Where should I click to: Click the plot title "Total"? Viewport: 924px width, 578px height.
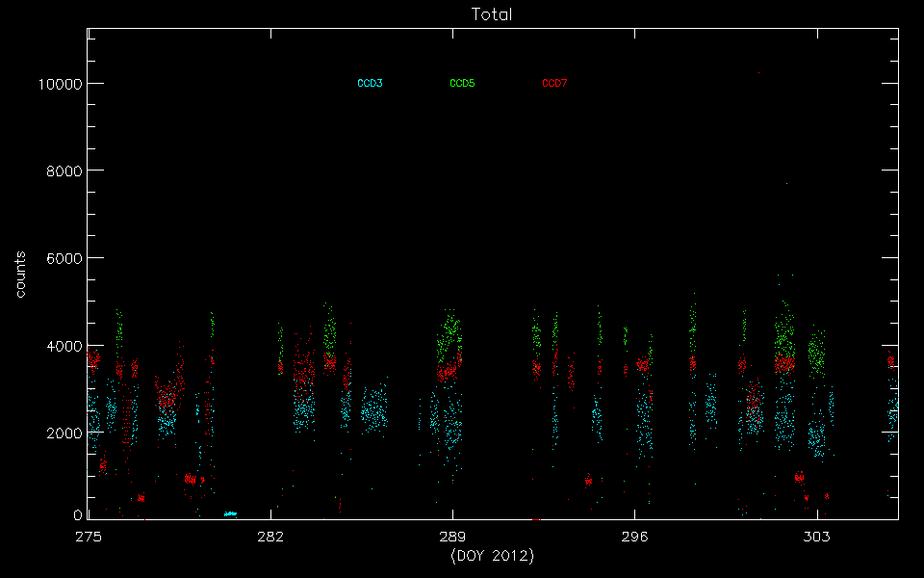tap(492, 14)
